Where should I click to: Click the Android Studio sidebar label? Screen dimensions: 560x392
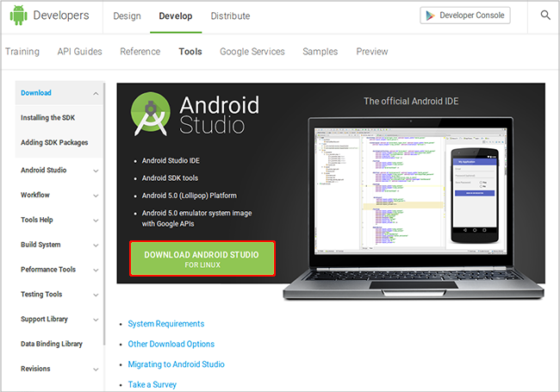tap(44, 170)
